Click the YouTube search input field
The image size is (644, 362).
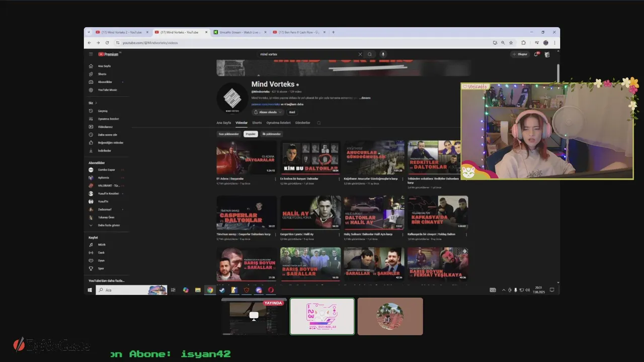307,54
